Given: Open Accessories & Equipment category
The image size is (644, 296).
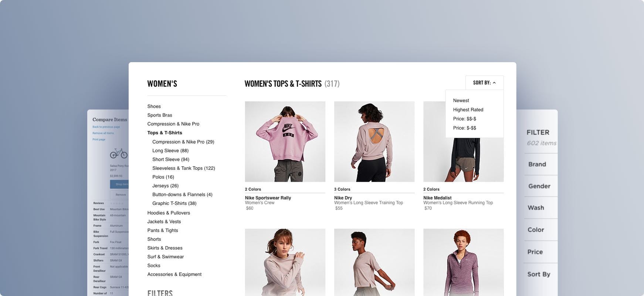Looking at the screenshot, I should tap(174, 275).
